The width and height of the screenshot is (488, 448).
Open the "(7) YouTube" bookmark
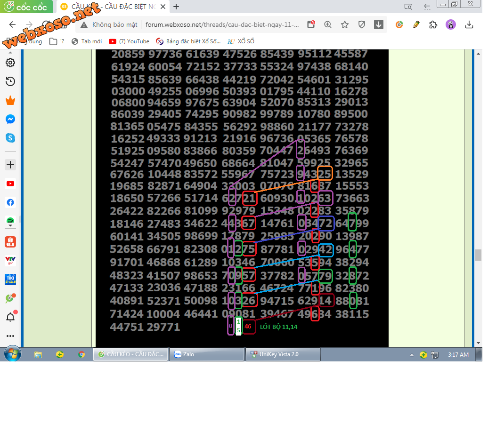pos(129,41)
